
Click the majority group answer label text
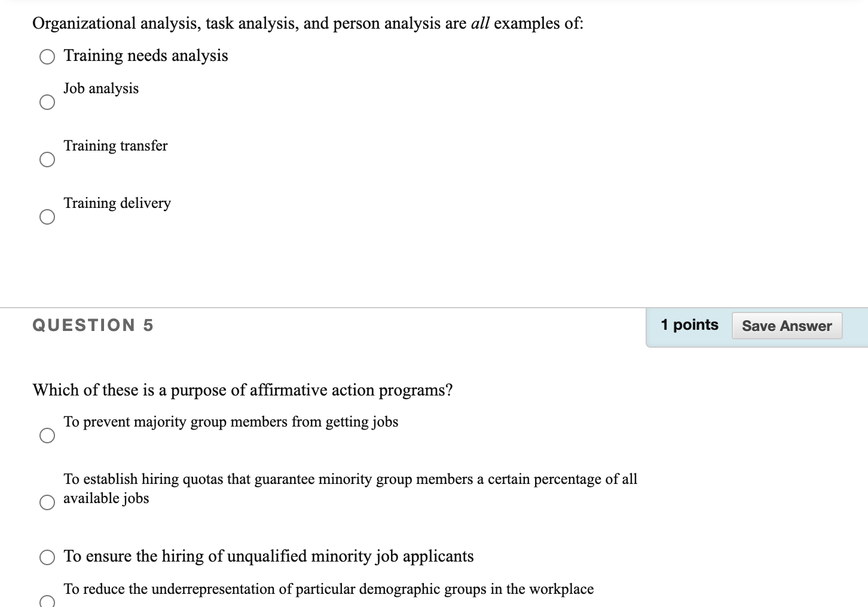click(231, 421)
